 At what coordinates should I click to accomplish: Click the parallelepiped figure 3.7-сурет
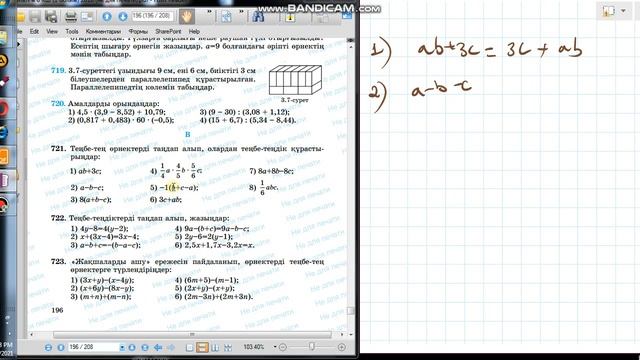(x=295, y=80)
